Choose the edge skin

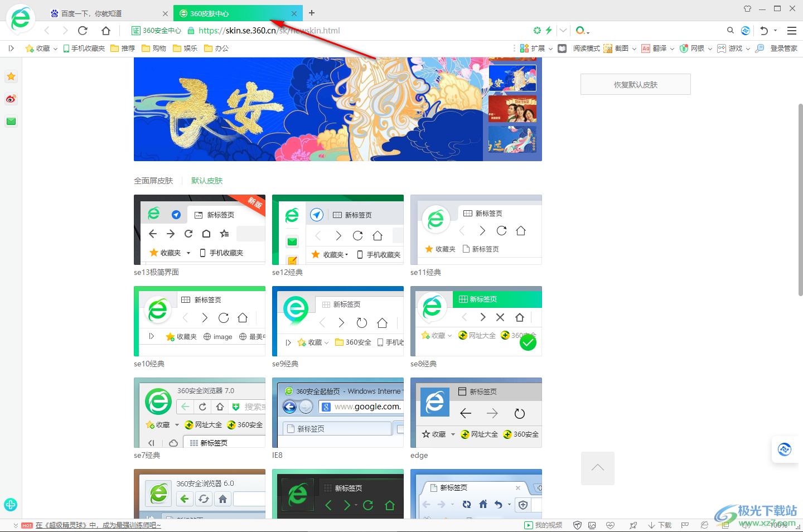[476, 413]
